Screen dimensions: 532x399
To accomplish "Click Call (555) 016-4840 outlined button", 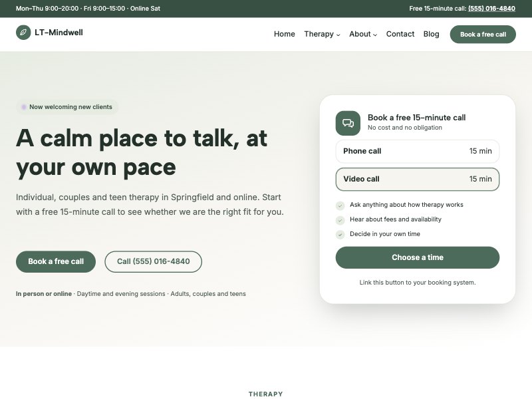I will pos(154,261).
